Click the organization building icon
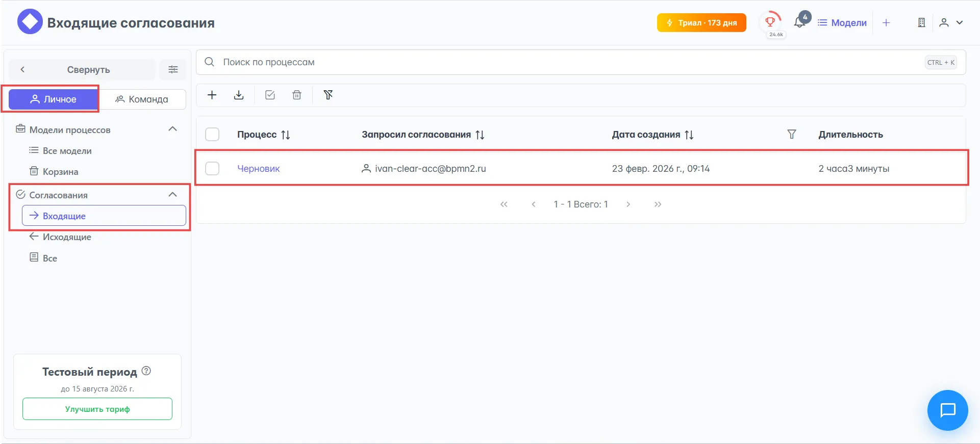Image resolution: width=980 pixels, height=444 pixels. click(x=921, y=22)
